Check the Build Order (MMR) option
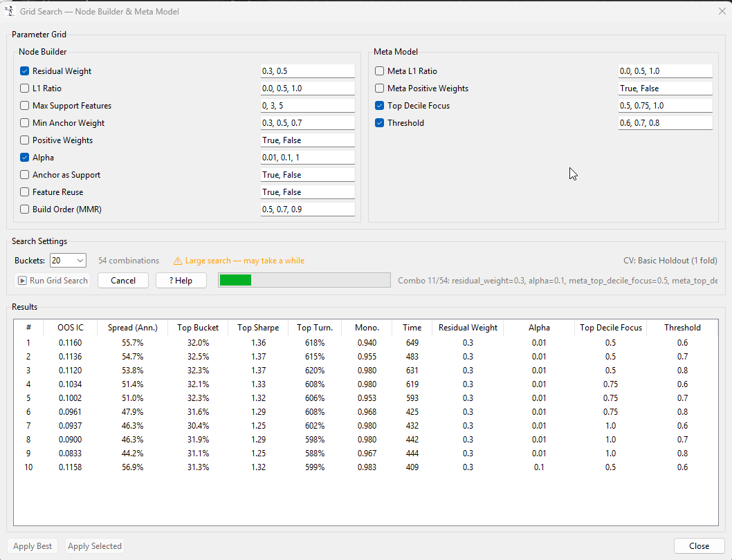Image resolution: width=732 pixels, height=560 pixels. point(25,209)
